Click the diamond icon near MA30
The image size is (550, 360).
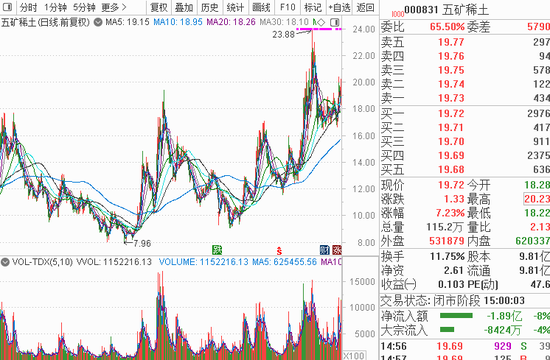point(321,22)
